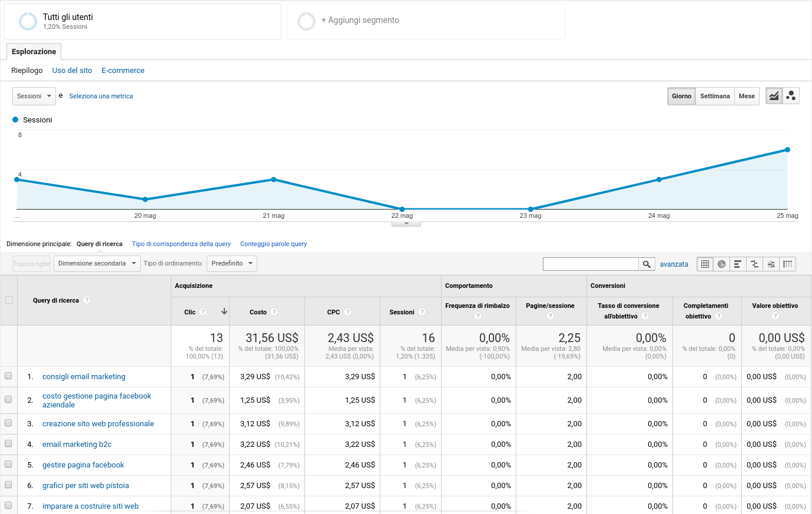The height and width of the screenshot is (514, 812).
Task: Open the Predefinito sort type dropdown
Action: [232, 264]
